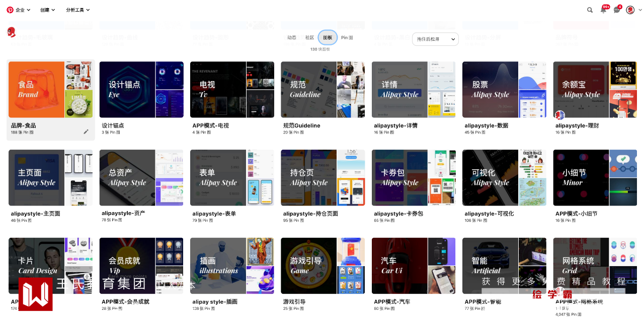Click the alipaystyle-表单 board title
This screenshot has height=324, width=644.
(x=214, y=214)
